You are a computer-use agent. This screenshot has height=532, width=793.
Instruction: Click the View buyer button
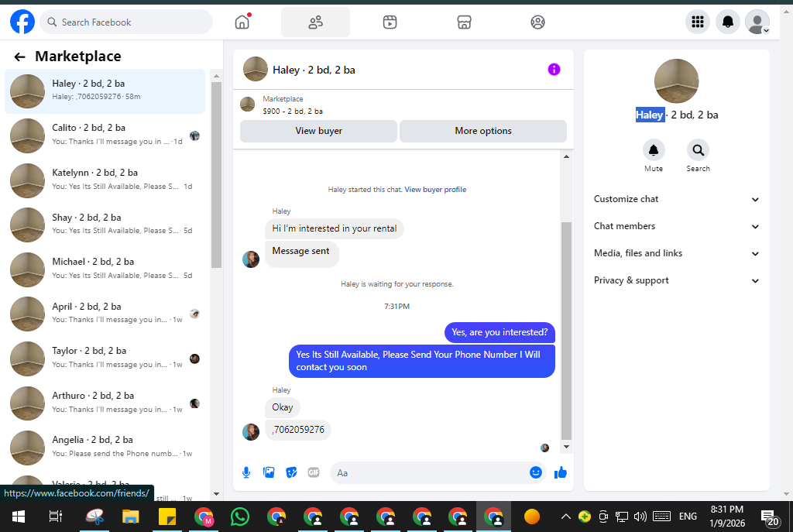tap(318, 131)
